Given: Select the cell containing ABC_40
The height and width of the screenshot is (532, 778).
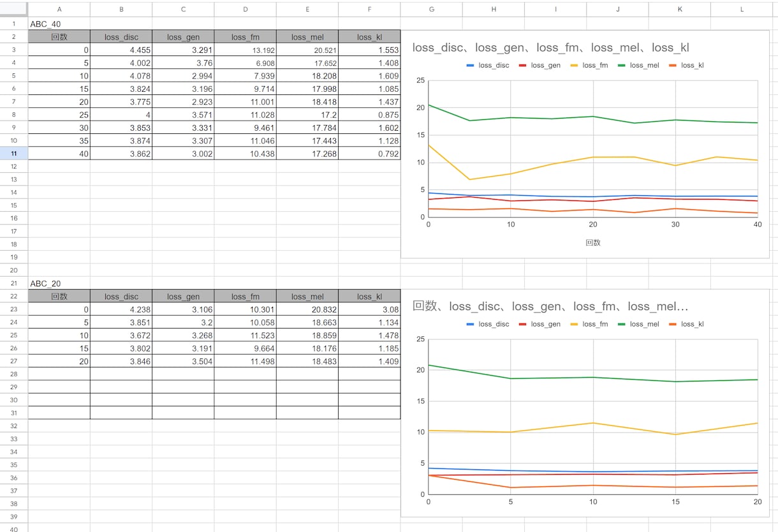Looking at the screenshot, I should coord(59,24).
